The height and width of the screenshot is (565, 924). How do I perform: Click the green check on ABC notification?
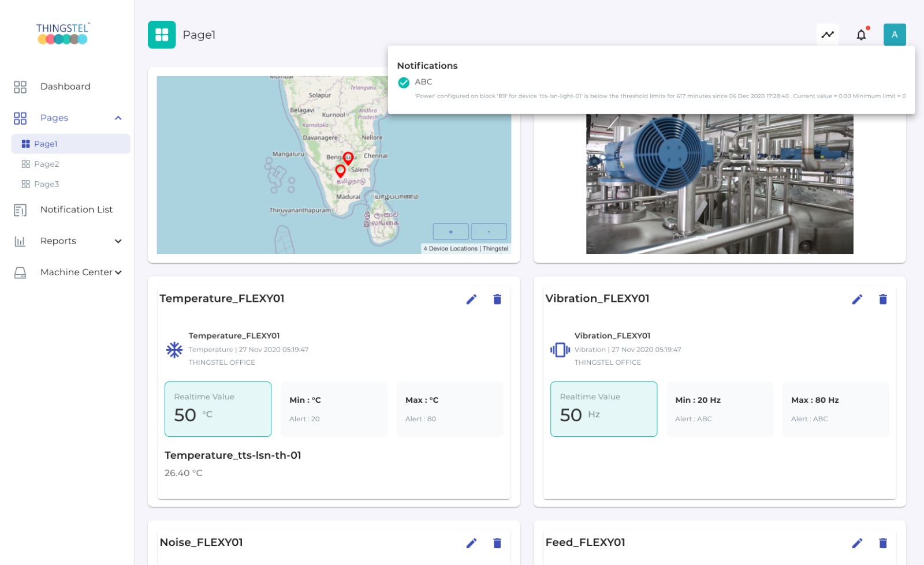click(x=404, y=83)
